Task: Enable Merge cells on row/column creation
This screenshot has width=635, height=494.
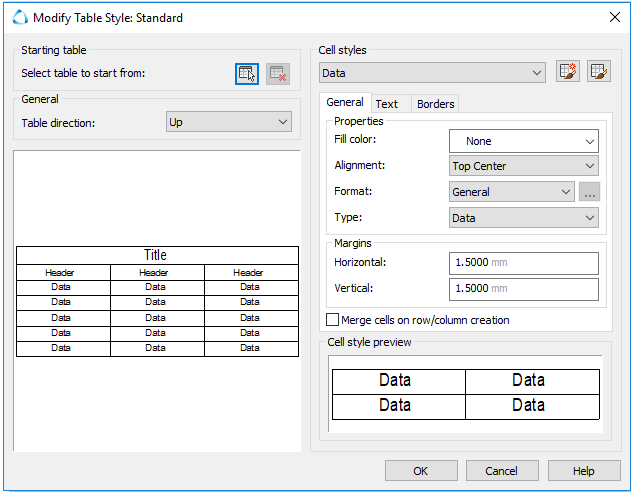Action: coord(333,320)
